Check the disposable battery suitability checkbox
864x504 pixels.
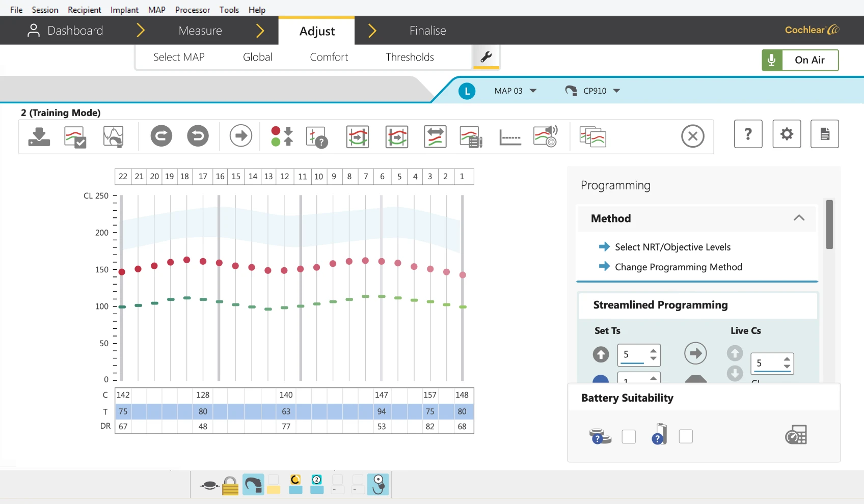pos(629,436)
